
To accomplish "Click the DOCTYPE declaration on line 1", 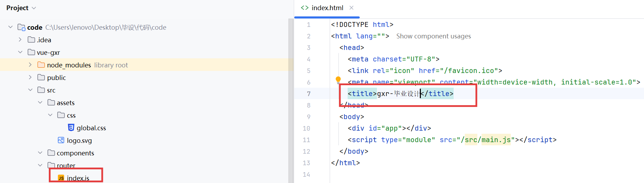I will point(362,24).
